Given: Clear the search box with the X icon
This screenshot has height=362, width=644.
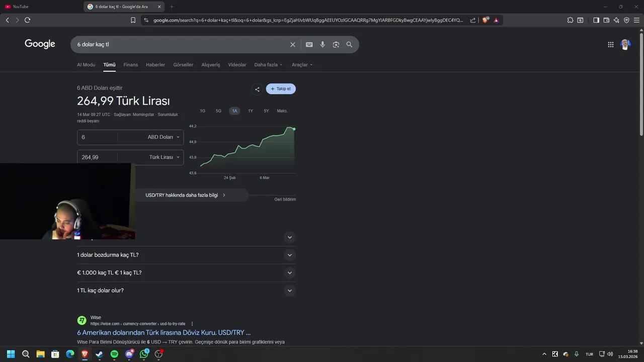Looking at the screenshot, I should 293,45.
